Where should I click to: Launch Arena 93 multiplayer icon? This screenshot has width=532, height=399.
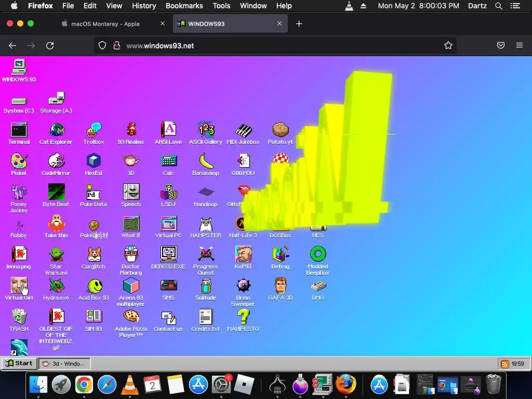pyautogui.click(x=131, y=292)
